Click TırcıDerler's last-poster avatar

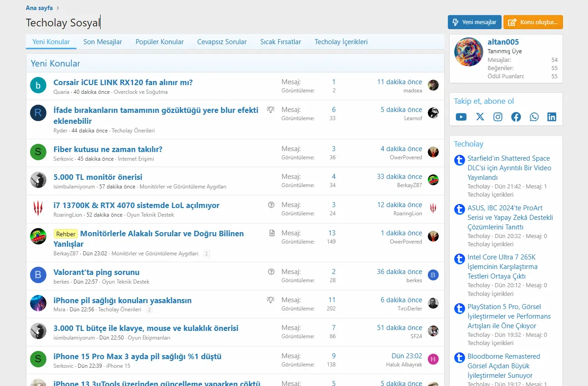click(x=433, y=303)
